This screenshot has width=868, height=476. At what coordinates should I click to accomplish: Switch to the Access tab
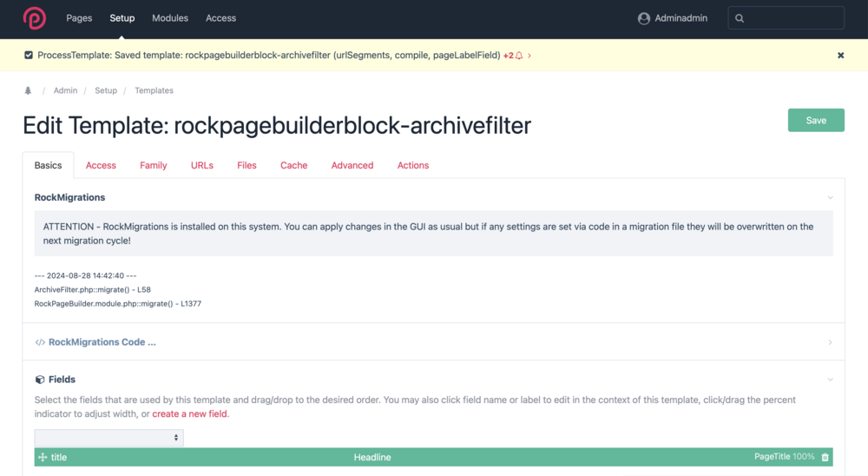tap(101, 165)
